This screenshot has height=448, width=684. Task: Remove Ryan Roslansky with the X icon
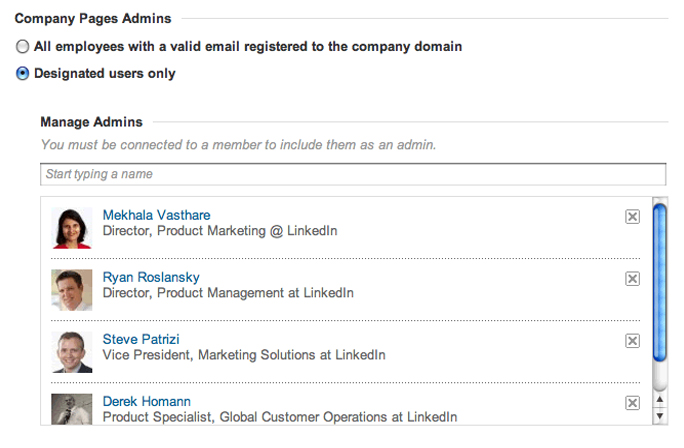[632, 278]
